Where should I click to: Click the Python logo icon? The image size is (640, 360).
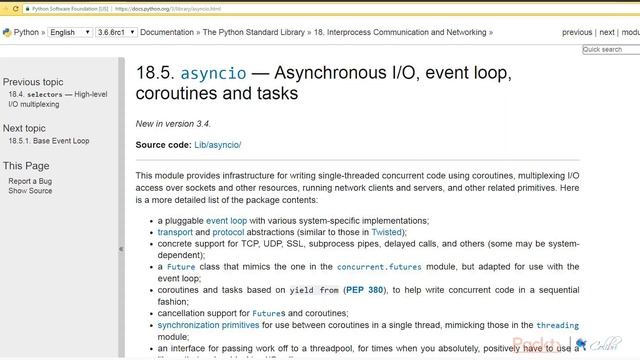pyautogui.click(x=7, y=33)
